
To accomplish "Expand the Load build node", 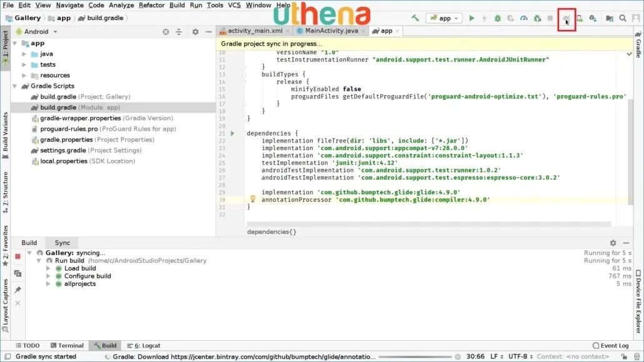I will [49, 268].
